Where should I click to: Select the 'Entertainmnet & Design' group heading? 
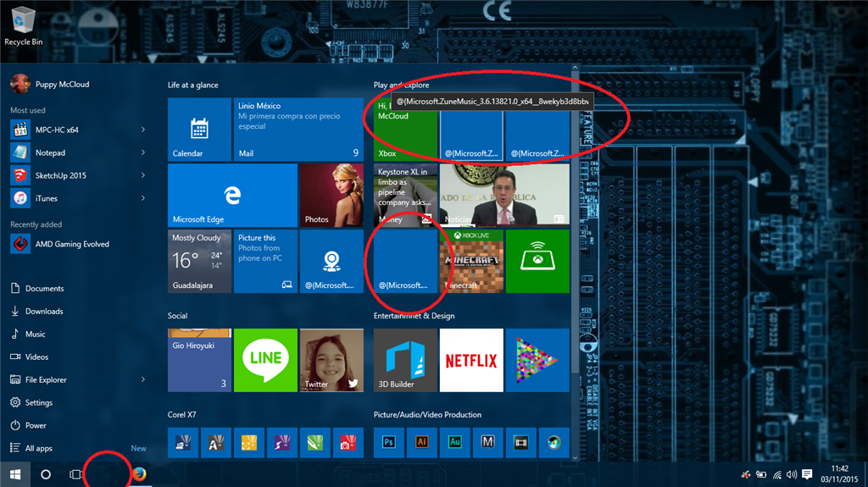tap(414, 315)
